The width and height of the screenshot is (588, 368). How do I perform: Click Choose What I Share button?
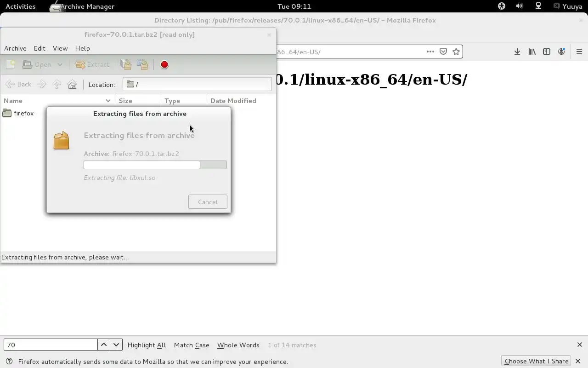click(x=537, y=361)
